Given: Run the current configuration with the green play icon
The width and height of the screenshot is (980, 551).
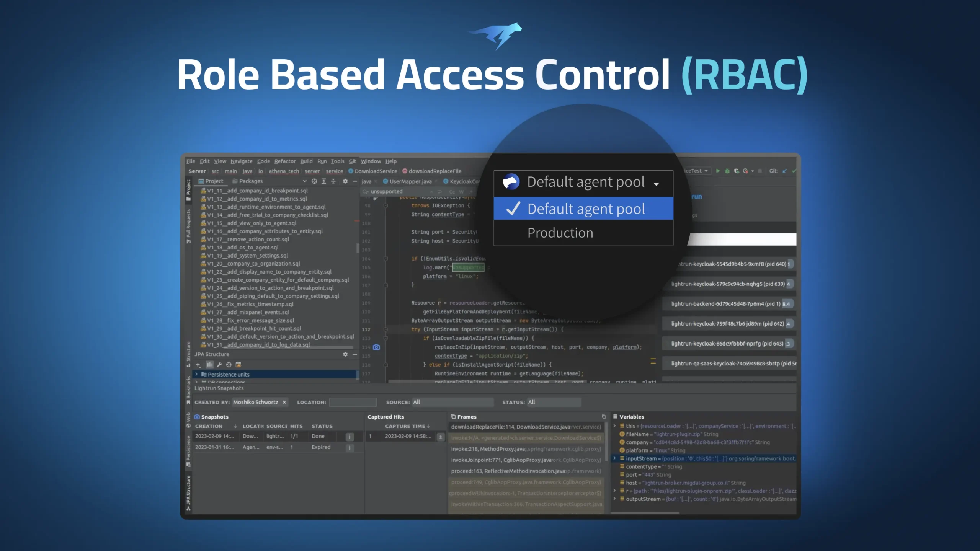Looking at the screenshot, I should click(717, 171).
